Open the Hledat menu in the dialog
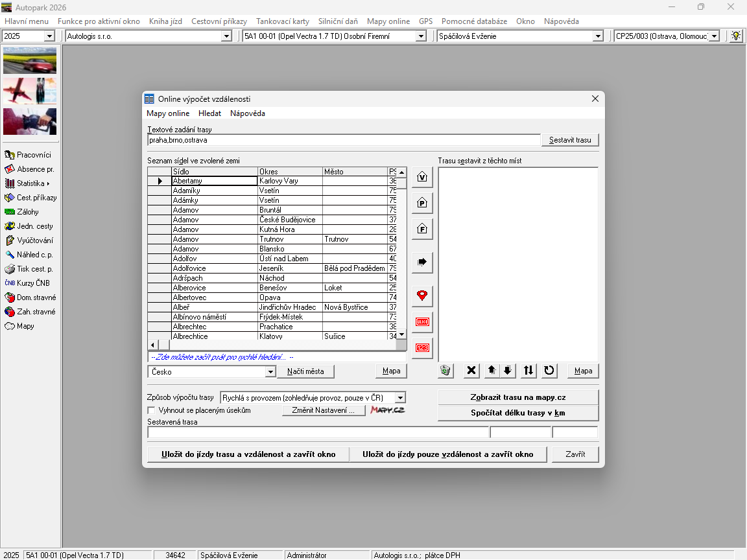 209,113
